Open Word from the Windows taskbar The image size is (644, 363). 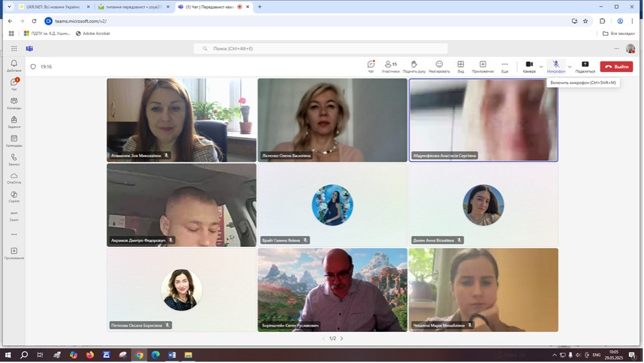point(172,355)
